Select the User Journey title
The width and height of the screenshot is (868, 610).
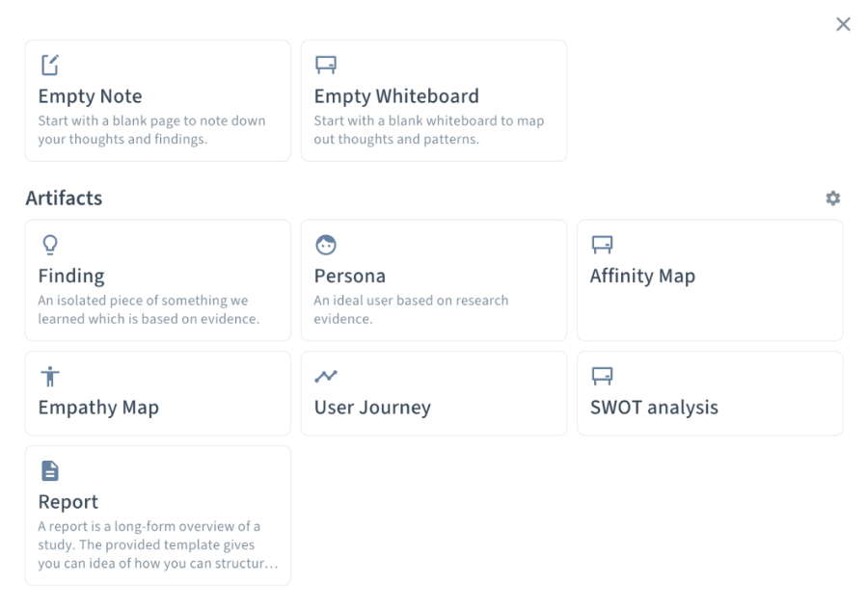tap(372, 407)
